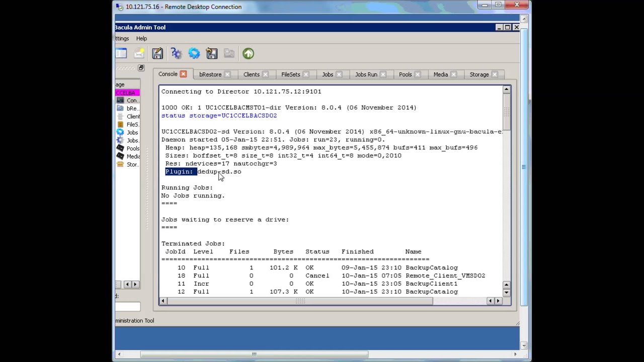Close the FileSets tab
Viewport: 644px width, 362px height.
[306, 74]
